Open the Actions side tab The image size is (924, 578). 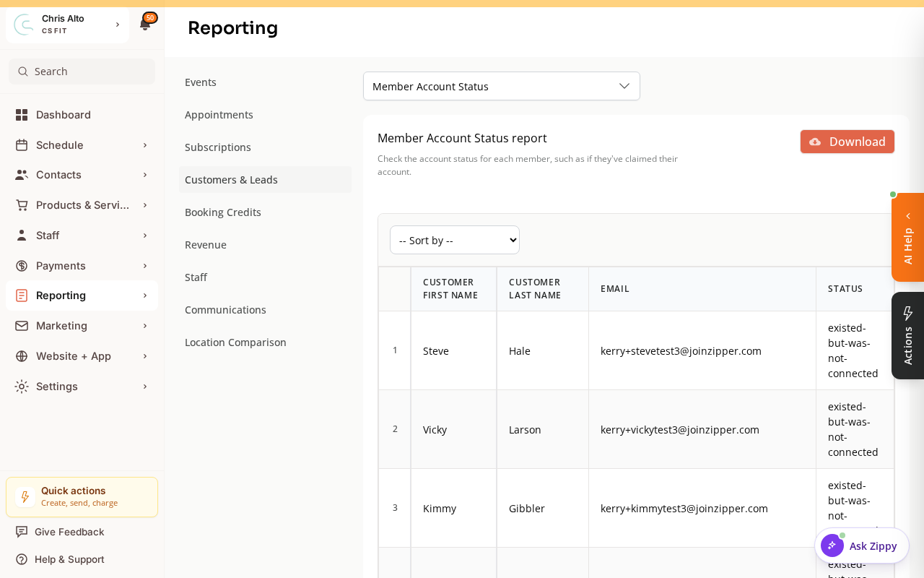(908, 335)
